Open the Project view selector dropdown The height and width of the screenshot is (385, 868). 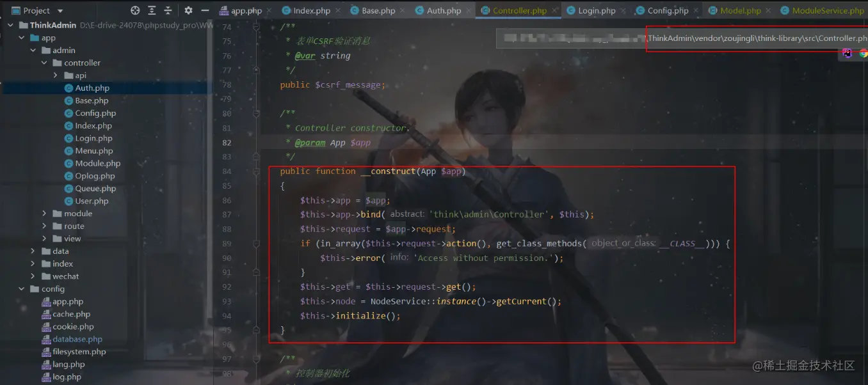[x=37, y=10]
